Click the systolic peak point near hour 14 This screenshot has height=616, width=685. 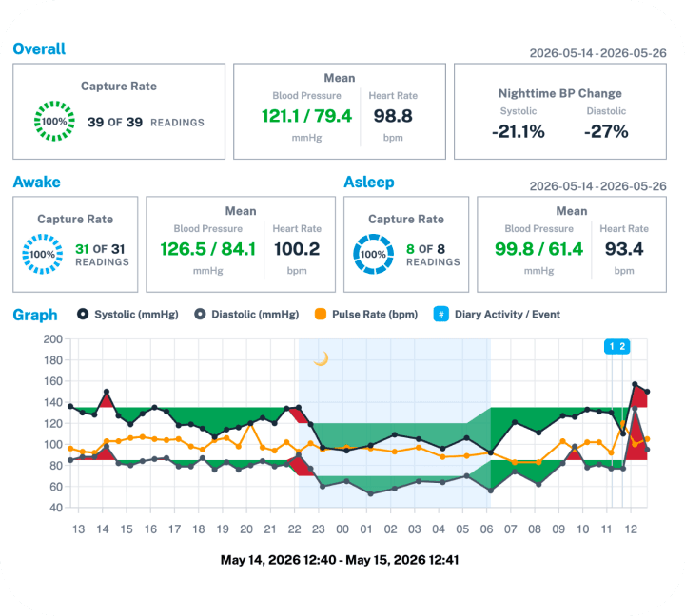(x=107, y=392)
